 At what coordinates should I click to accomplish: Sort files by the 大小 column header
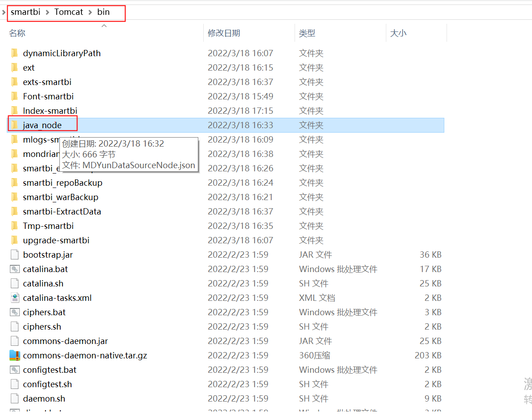click(x=398, y=33)
